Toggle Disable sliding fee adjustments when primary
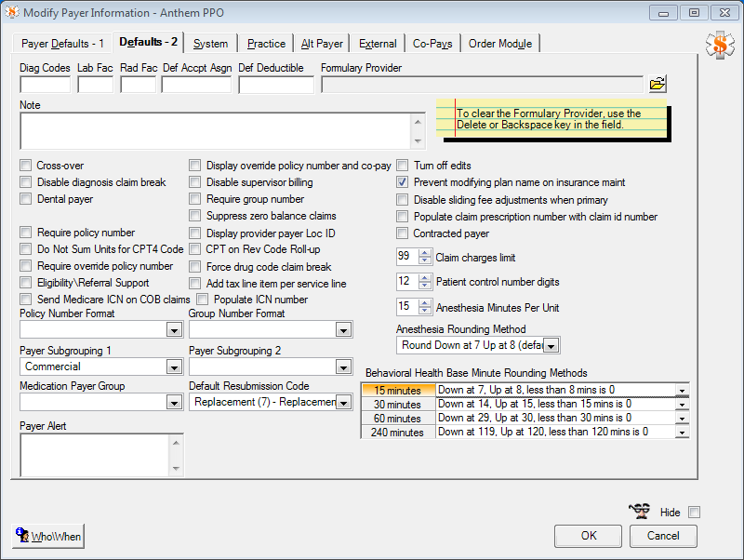744x560 pixels. (402, 200)
